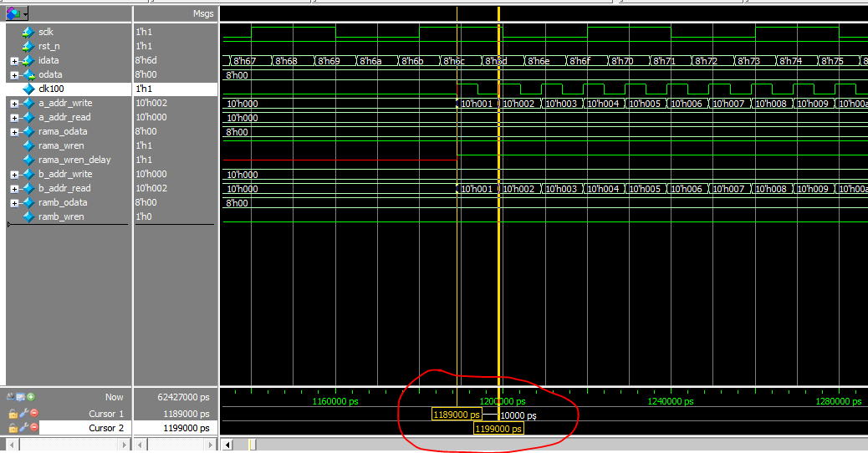The height and width of the screenshot is (453, 868).
Task: Click the edit grid and timeline icon
Action: click(x=21, y=397)
